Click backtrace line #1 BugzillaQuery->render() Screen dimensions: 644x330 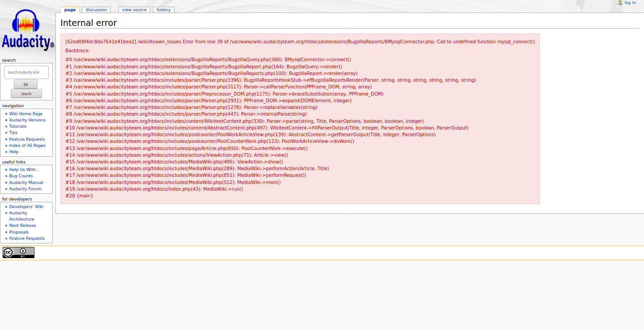coord(203,67)
